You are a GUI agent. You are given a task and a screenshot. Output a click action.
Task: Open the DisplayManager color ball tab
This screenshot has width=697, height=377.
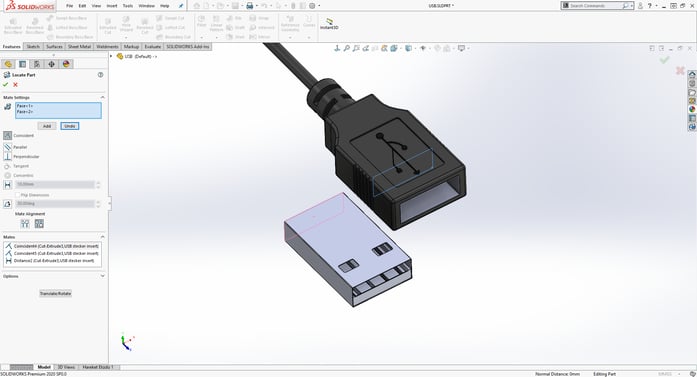pos(66,64)
